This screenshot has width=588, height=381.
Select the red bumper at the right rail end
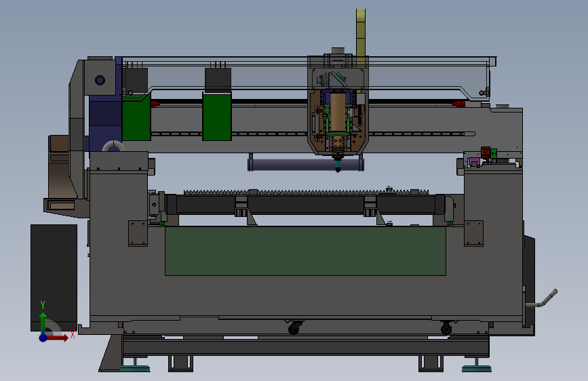[x=458, y=104]
